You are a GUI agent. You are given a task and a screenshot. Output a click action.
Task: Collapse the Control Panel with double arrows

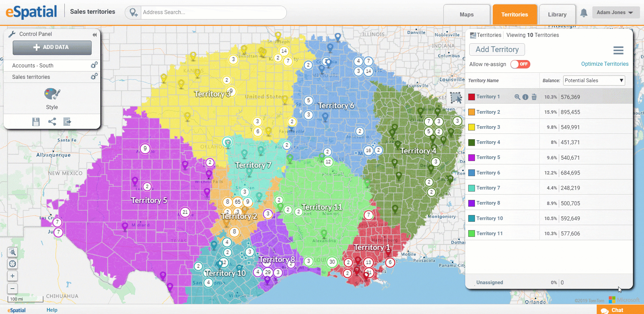[x=95, y=35]
